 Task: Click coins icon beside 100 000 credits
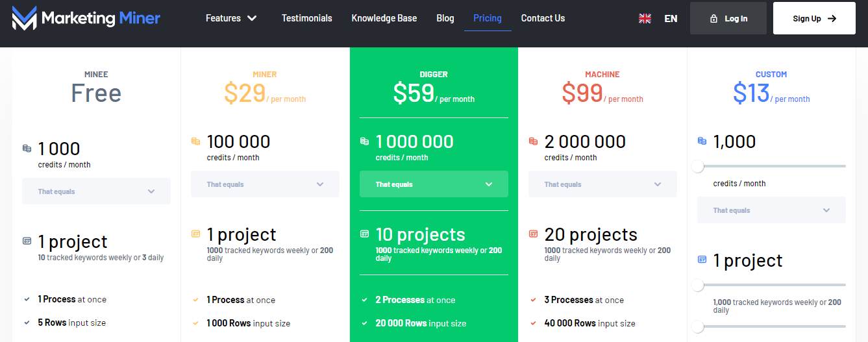tap(195, 141)
